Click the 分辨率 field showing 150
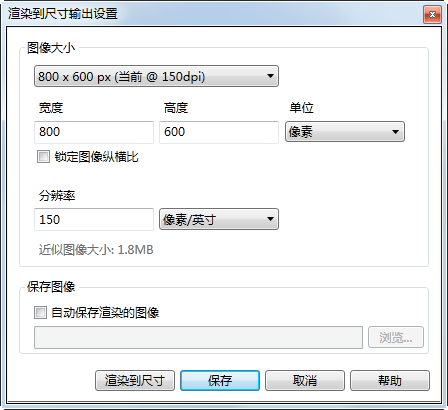Viewport: 448px width, 410px height. [94, 220]
